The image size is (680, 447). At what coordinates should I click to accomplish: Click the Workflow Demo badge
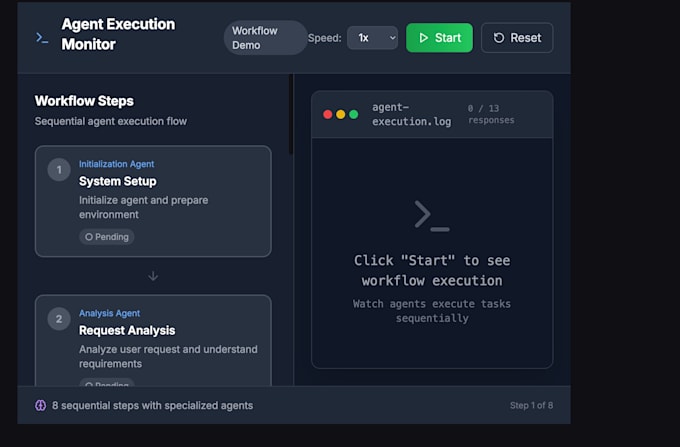coord(265,38)
